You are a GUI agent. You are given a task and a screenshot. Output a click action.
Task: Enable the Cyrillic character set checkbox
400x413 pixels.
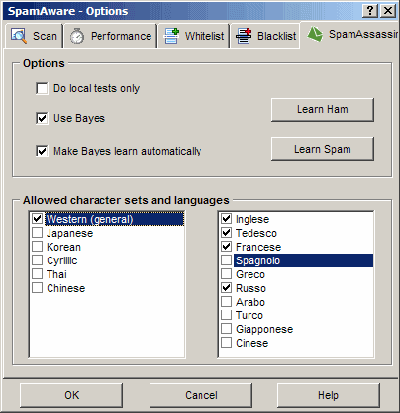(x=37, y=260)
